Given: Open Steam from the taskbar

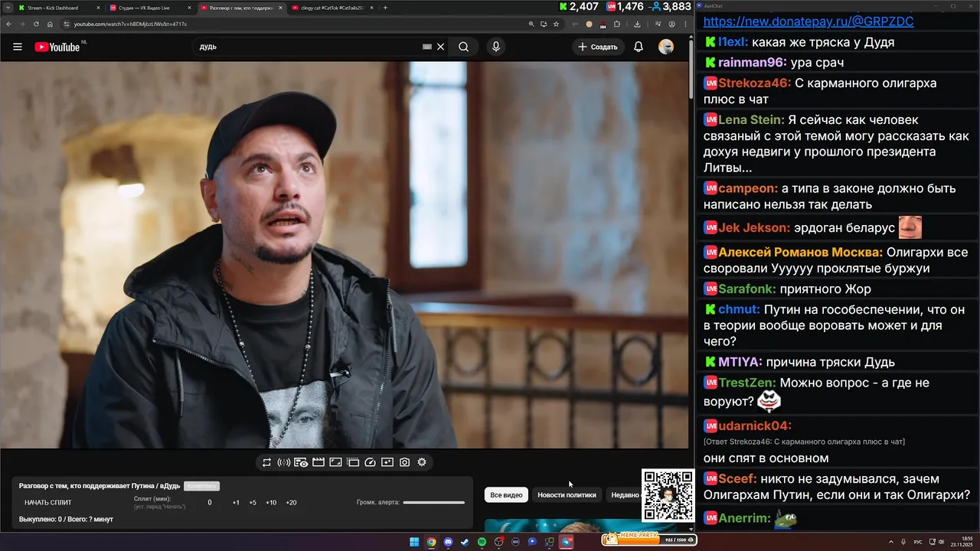Looking at the screenshot, I should point(465,542).
